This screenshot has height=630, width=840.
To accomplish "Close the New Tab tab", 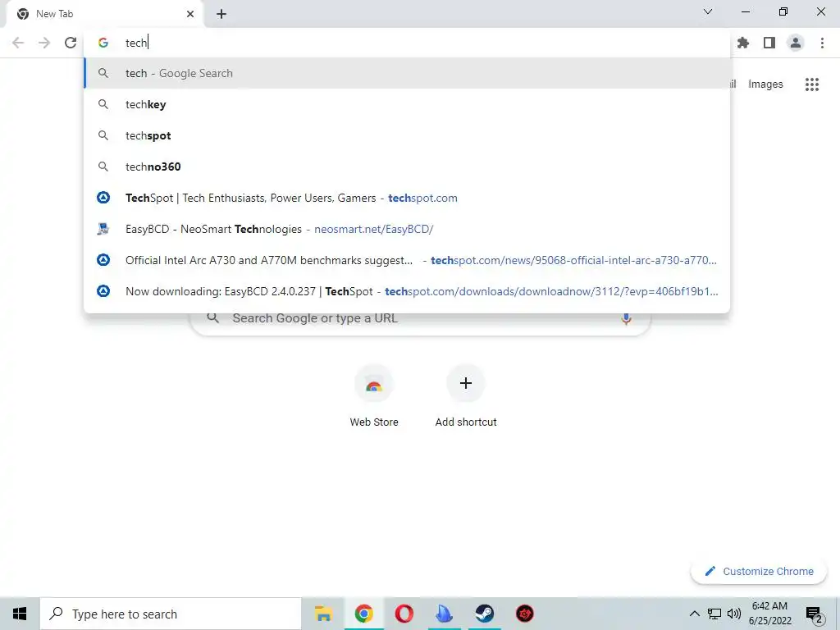I will tap(190, 14).
